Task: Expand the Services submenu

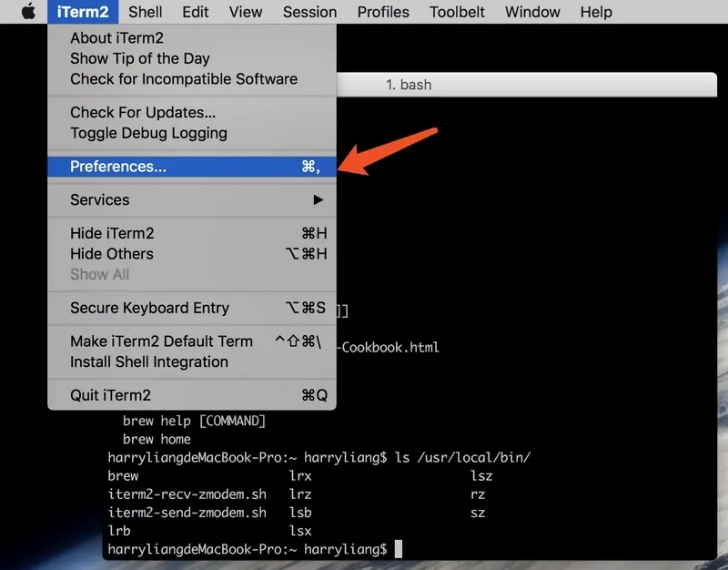Action: tap(192, 199)
